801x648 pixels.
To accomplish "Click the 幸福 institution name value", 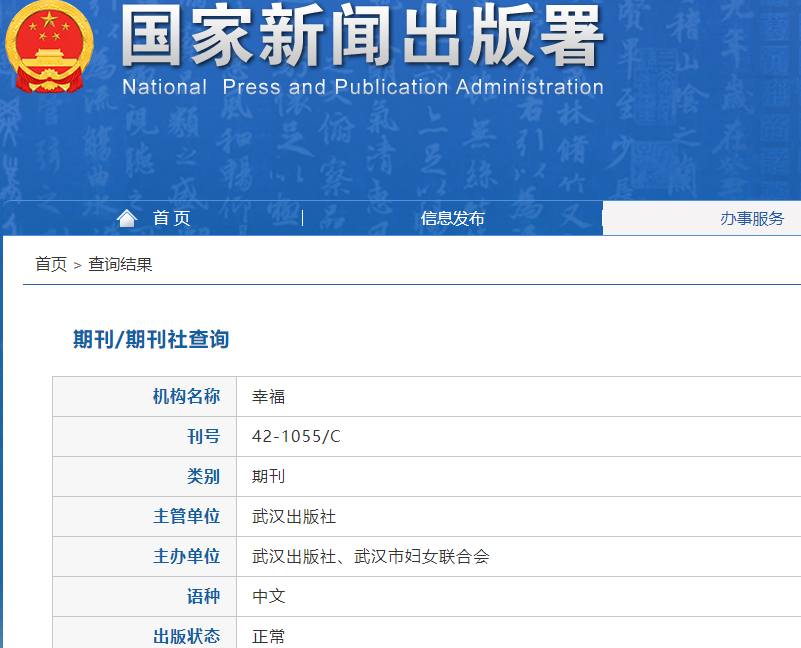I will pos(269,397).
